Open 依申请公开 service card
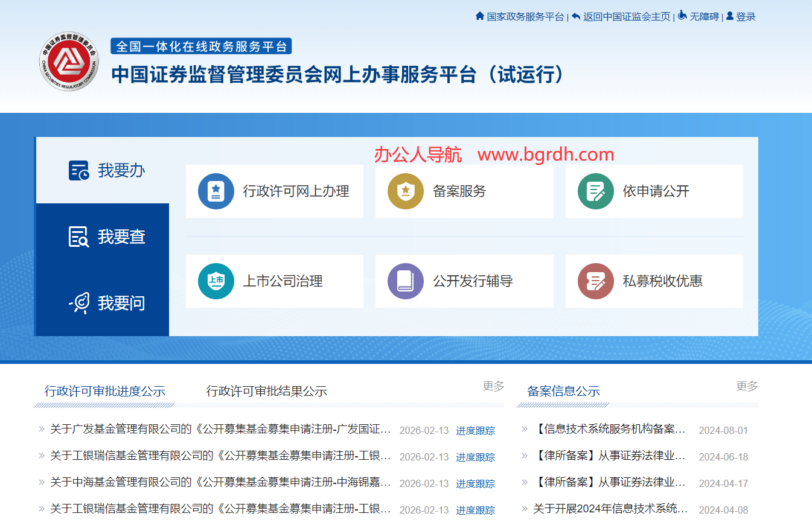The width and height of the screenshot is (812, 522). click(654, 191)
